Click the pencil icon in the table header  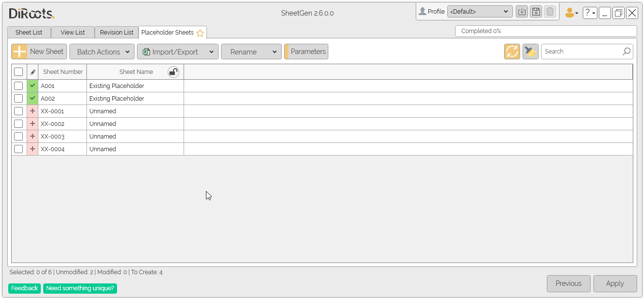[32, 71]
